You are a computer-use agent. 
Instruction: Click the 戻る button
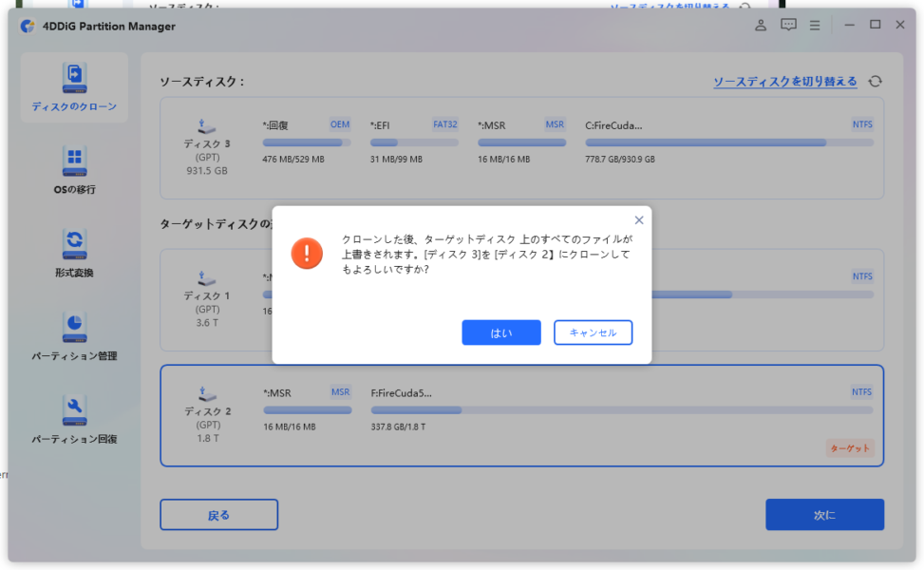(218, 515)
